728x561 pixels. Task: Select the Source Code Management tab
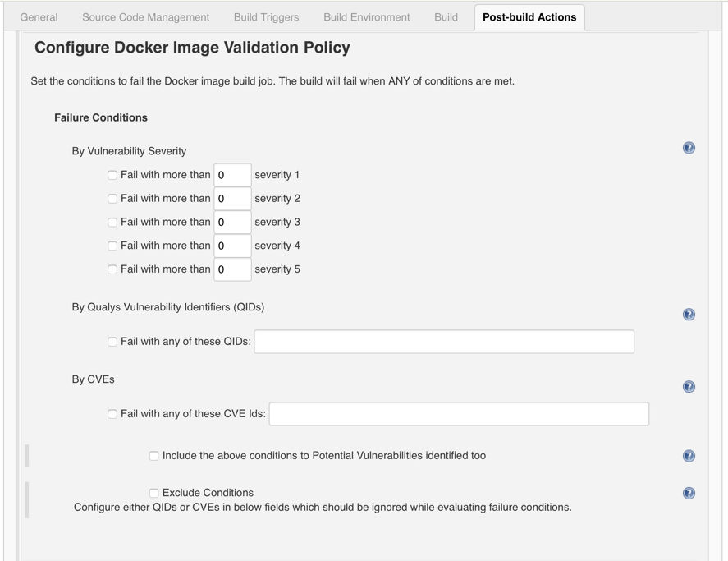pyautogui.click(x=144, y=16)
